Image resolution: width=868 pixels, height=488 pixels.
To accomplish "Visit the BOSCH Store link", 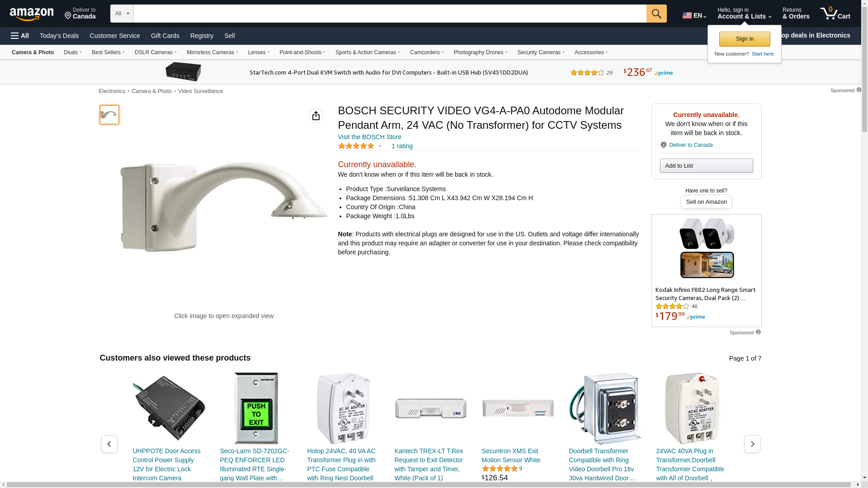I will pos(370,137).
